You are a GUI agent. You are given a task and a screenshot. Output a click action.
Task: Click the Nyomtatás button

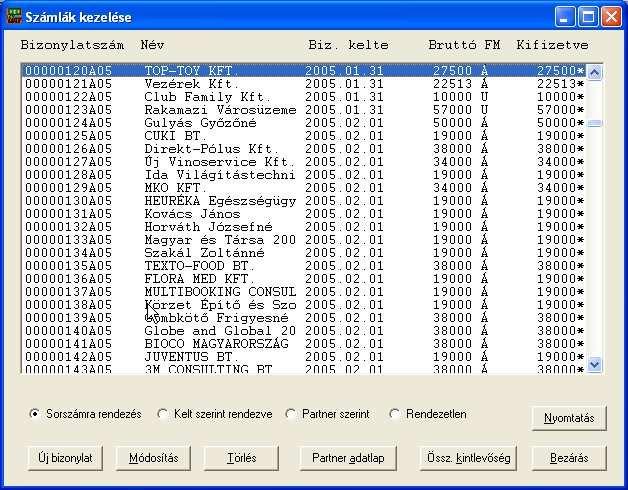coord(569,418)
